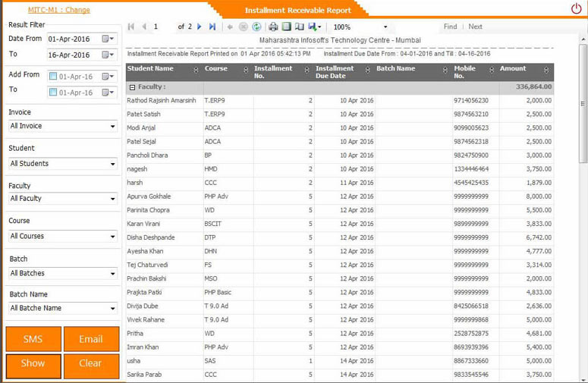The height and width of the screenshot is (383, 588).
Task: Sort by Installment Due Date column
Action: point(367,70)
